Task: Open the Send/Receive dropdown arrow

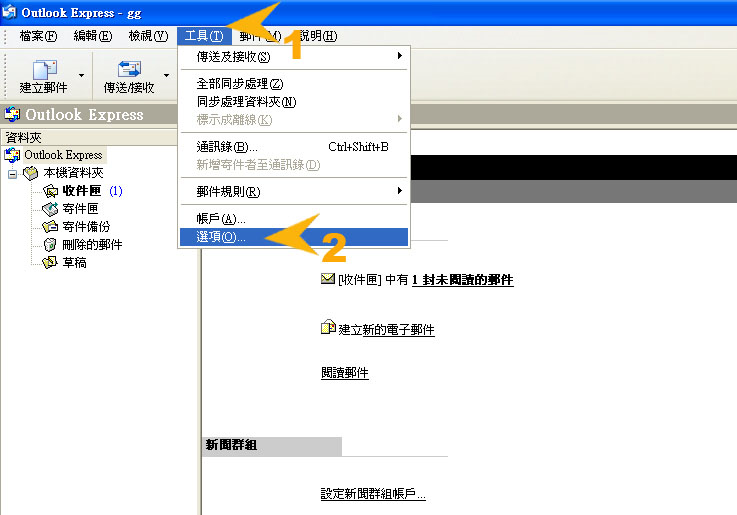Action: point(166,75)
